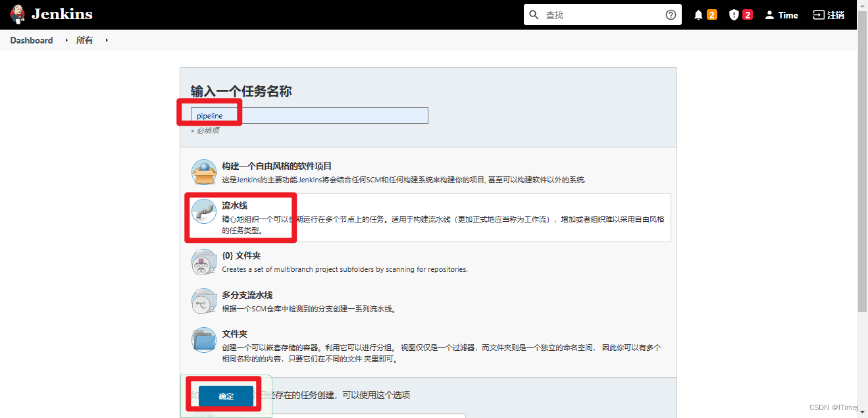Click the help question mark in search bar
Viewport: 868px width, 418px height.
670,14
